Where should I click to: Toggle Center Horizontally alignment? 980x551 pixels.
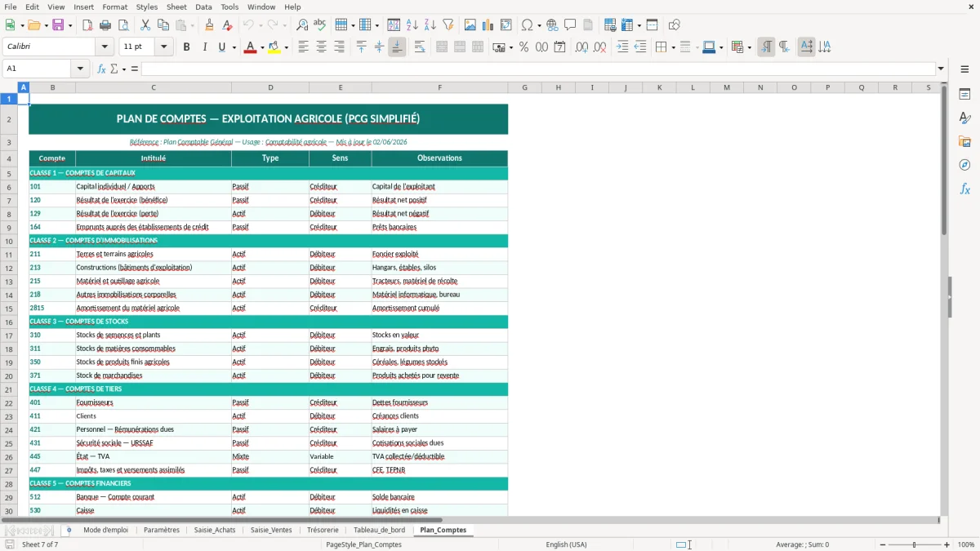[x=321, y=47]
